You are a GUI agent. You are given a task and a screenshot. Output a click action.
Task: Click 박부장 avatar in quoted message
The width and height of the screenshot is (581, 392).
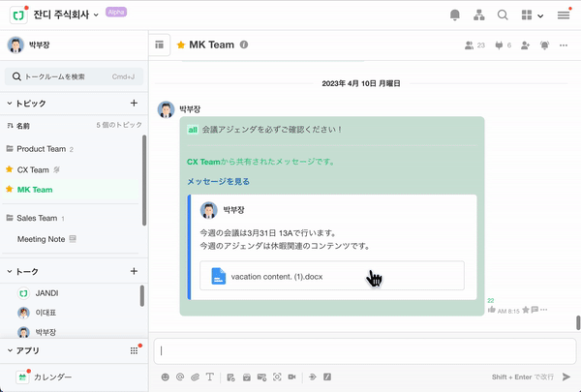click(208, 210)
